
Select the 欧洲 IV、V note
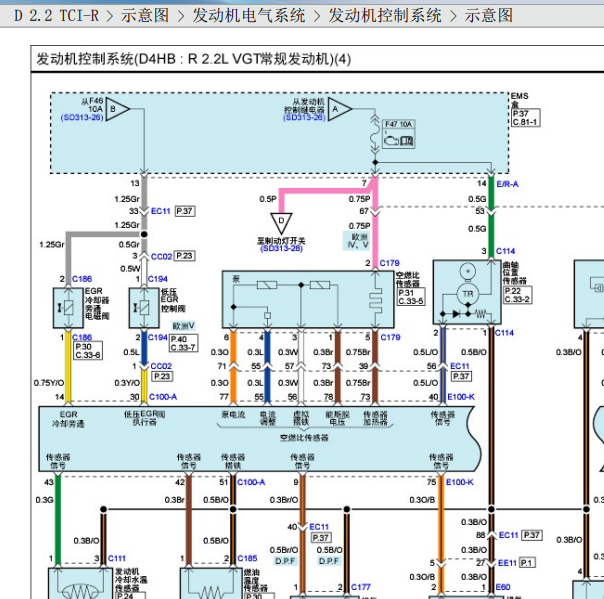pos(358,241)
